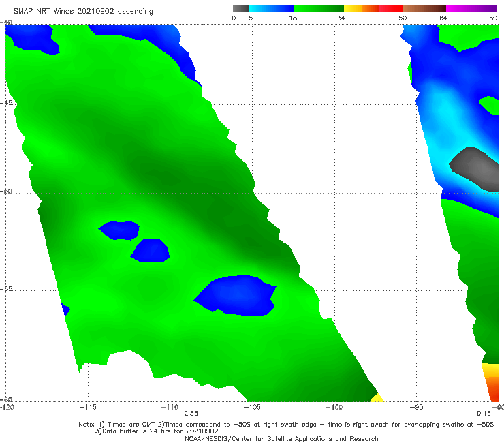Click the longitude label "-95"
Screen dimensions: 504x443
pyautogui.click(x=416, y=407)
